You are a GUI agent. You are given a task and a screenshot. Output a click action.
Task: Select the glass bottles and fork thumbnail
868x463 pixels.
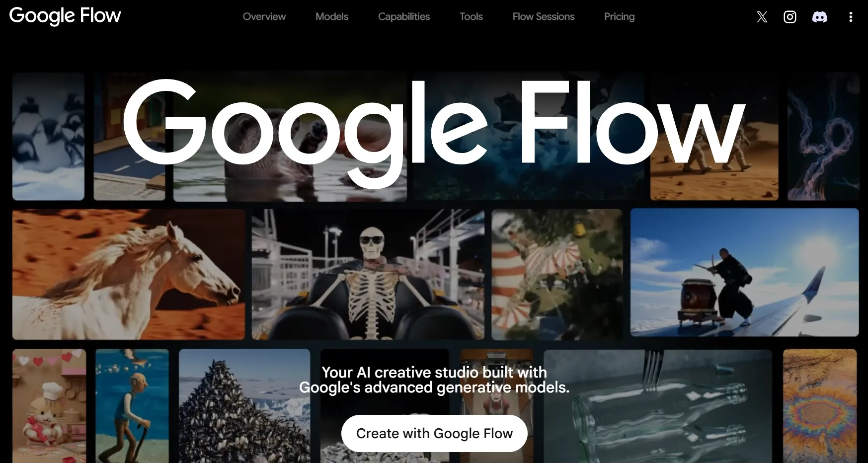[x=658, y=406]
